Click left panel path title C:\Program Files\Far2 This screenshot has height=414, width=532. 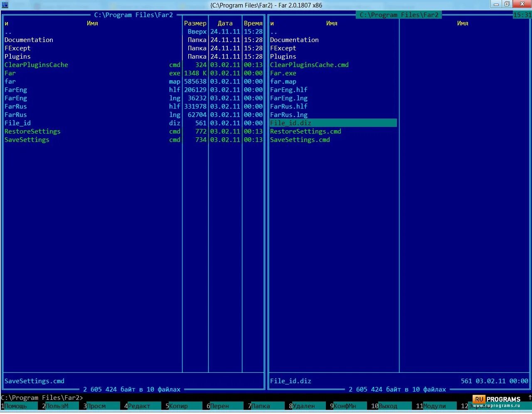pos(133,15)
